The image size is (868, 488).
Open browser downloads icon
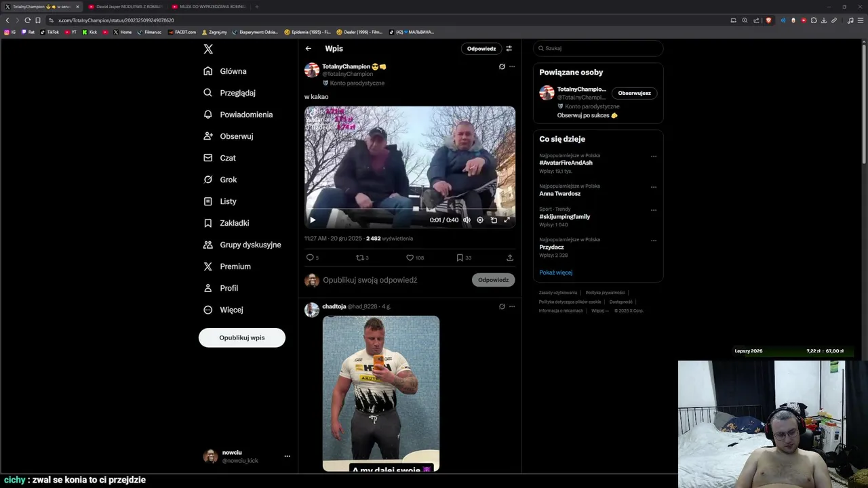point(824,20)
